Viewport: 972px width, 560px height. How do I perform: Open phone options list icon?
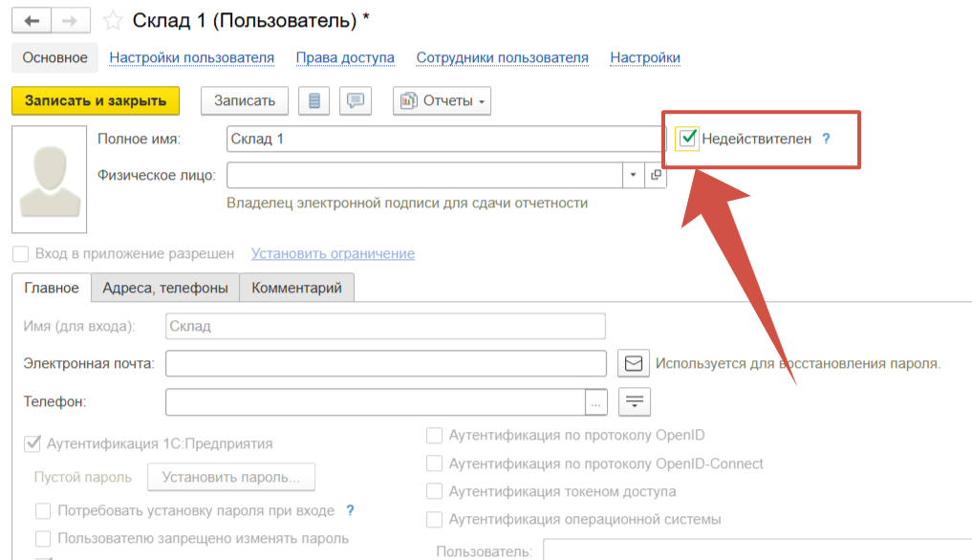click(633, 402)
